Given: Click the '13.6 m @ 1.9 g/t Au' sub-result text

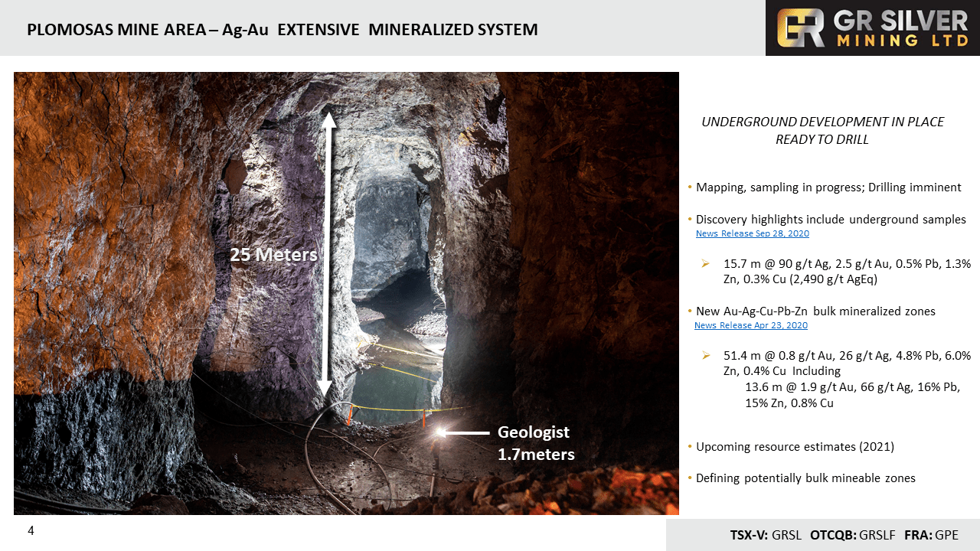Looking at the screenshot, I should tap(852, 395).
